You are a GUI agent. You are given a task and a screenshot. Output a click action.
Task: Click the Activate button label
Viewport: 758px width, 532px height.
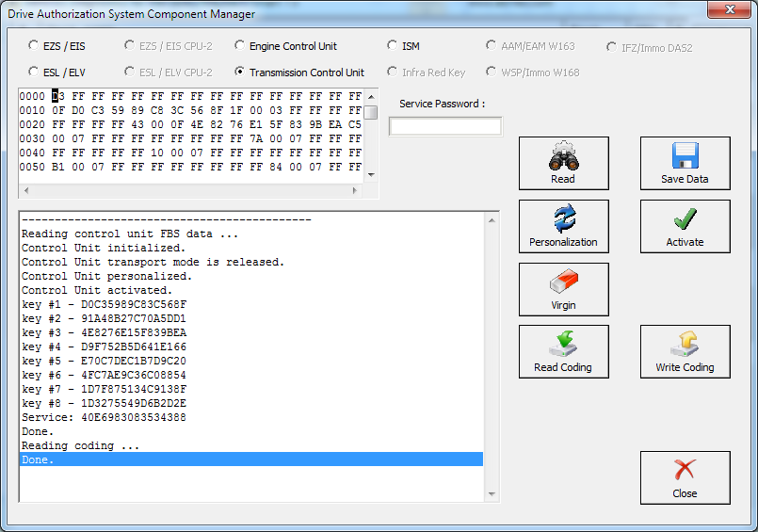tap(685, 242)
